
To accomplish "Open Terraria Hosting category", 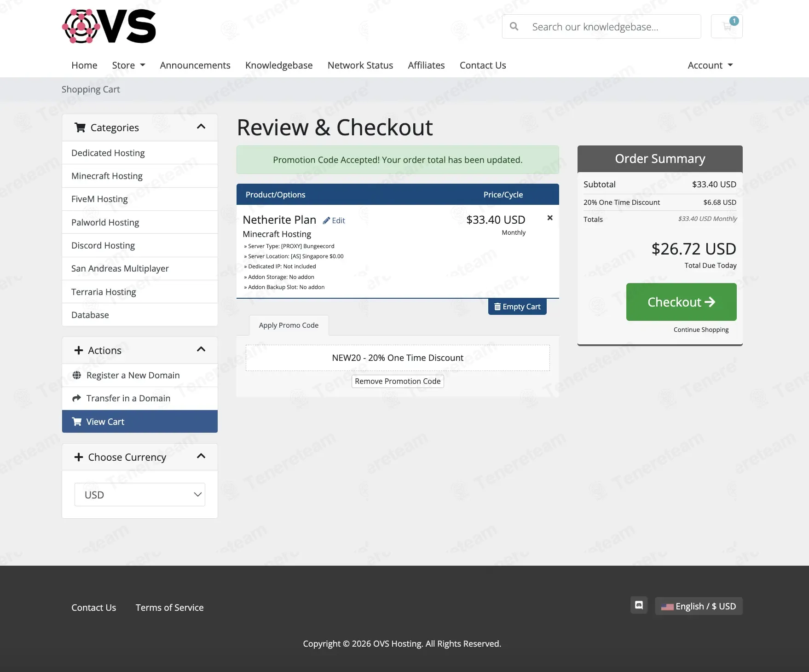I will pos(140,292).
